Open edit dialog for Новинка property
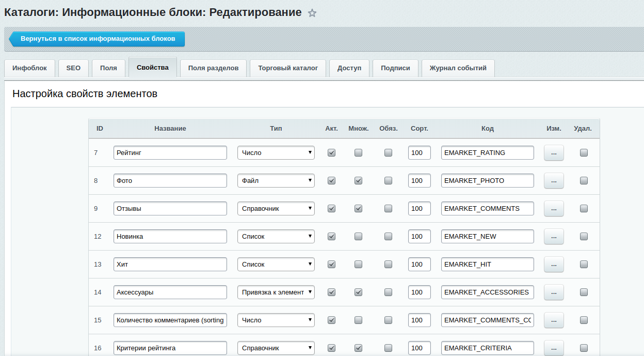The width and height of the screenshot is (644, 356). click(554, 237)
